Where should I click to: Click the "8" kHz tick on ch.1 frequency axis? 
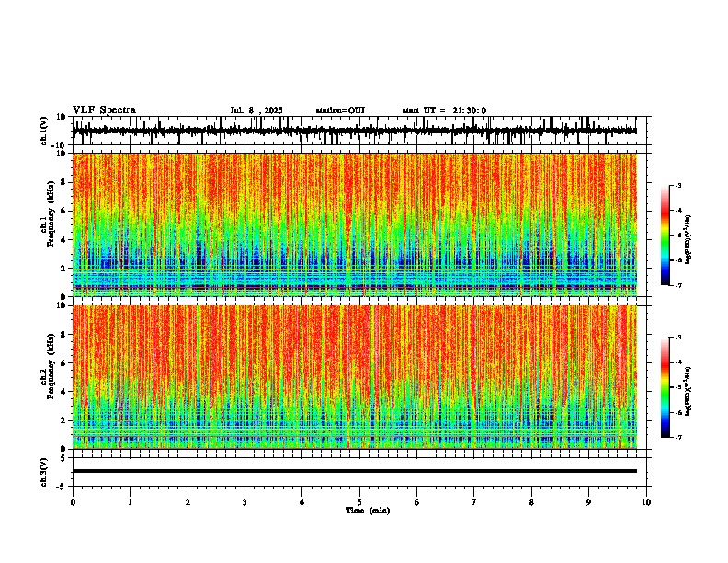click(x=64, y=182)
